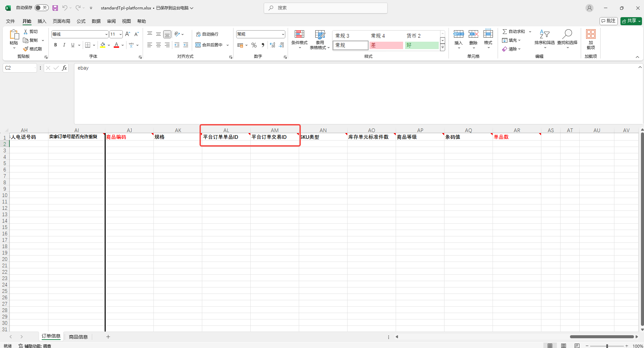Screen dimensions: 644x348
Task: Switch to the 数据 ribbon tab
Action: pyautogui.click(x=96, y=21)
